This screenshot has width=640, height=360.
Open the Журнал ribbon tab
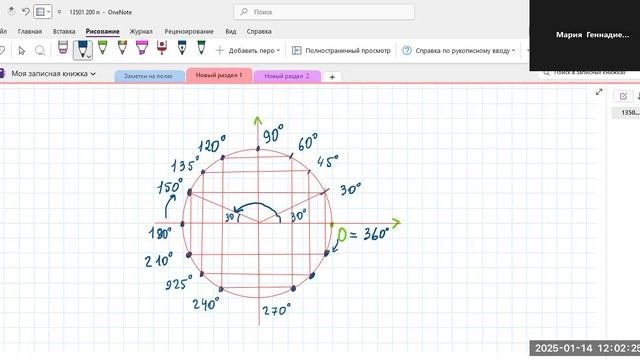pyautogui.click(x=141, y=31)
